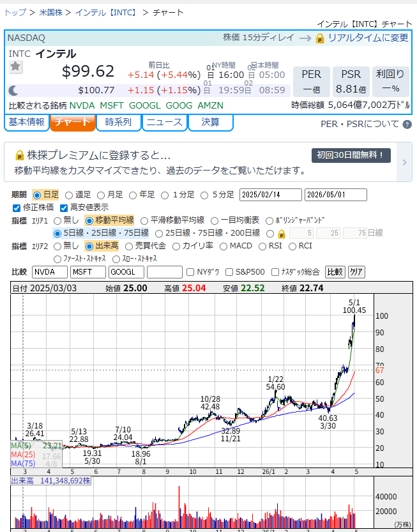Click the favorite star icon for INTC
417x532 pixels.
click(x=15, y=66)
